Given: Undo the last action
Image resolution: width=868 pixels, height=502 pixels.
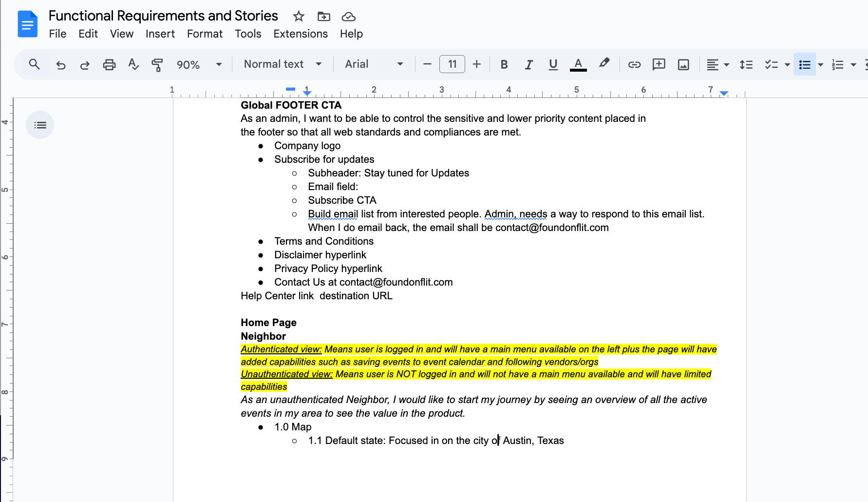Looking at the screenshot, I should (61, 64).
